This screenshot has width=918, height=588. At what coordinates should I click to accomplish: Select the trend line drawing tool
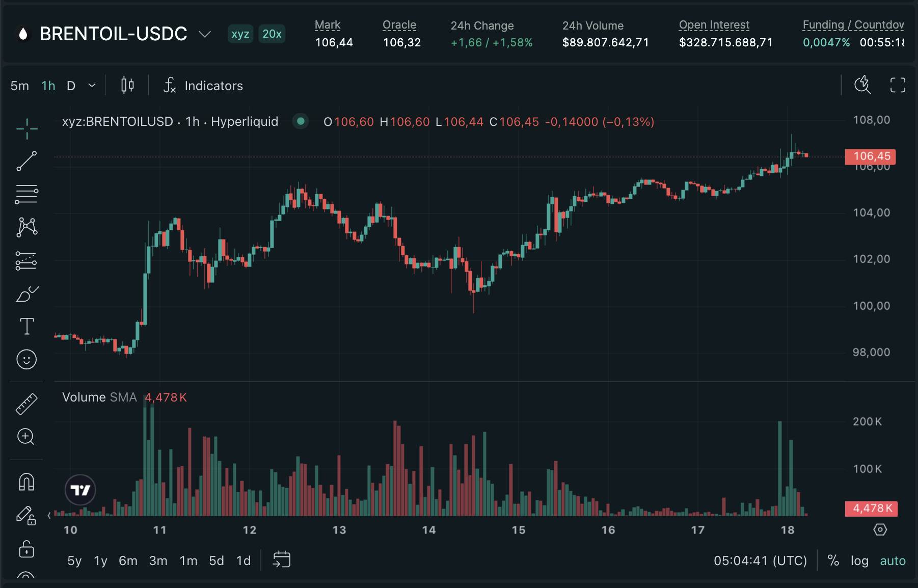[26, 161]
